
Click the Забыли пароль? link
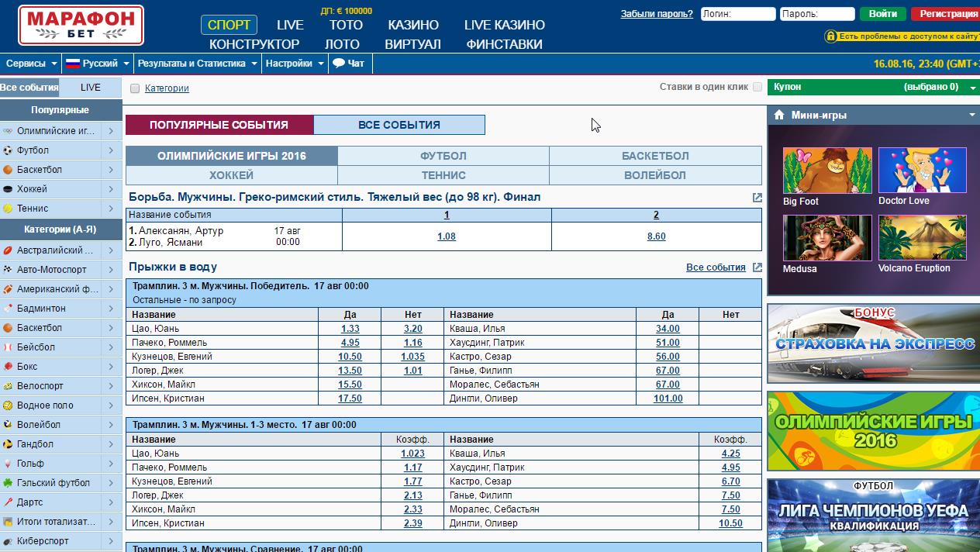point(656,14)
